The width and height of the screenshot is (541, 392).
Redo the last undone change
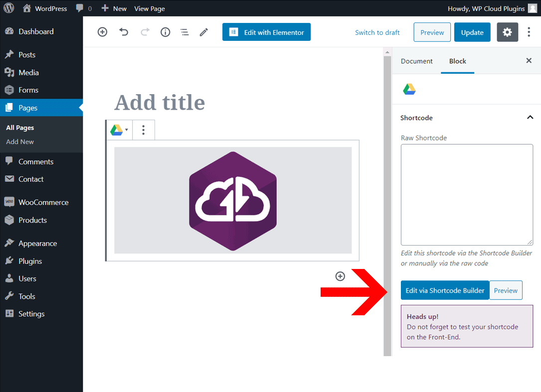145,32
